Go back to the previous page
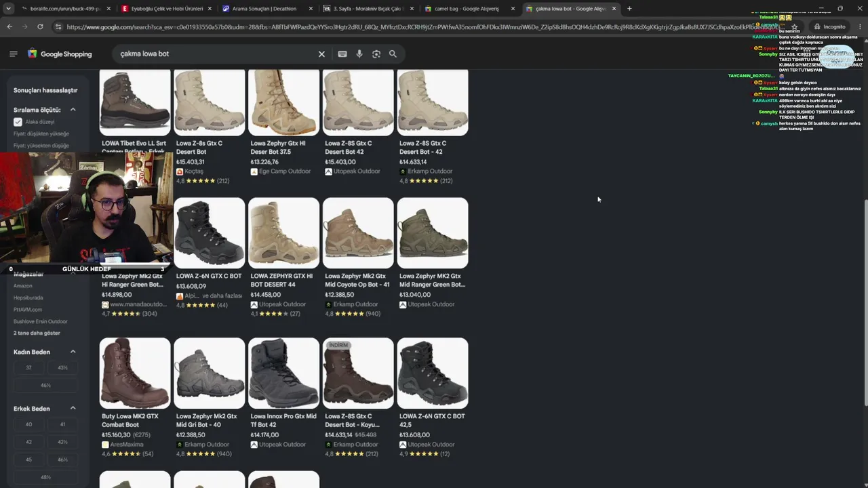The height and width of the screenshot is (488, 868). pos(9,26)
